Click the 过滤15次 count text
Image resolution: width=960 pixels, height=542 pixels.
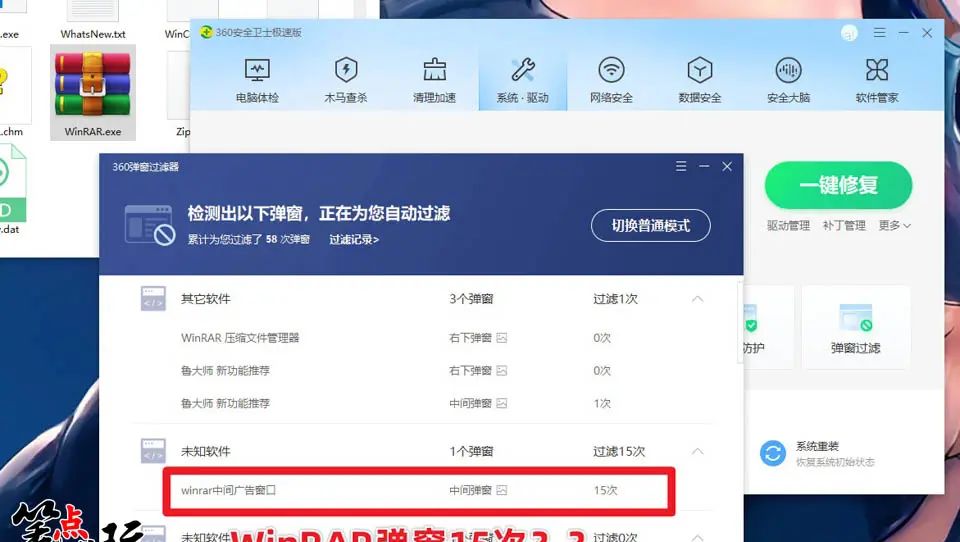[x=619, y=451]
